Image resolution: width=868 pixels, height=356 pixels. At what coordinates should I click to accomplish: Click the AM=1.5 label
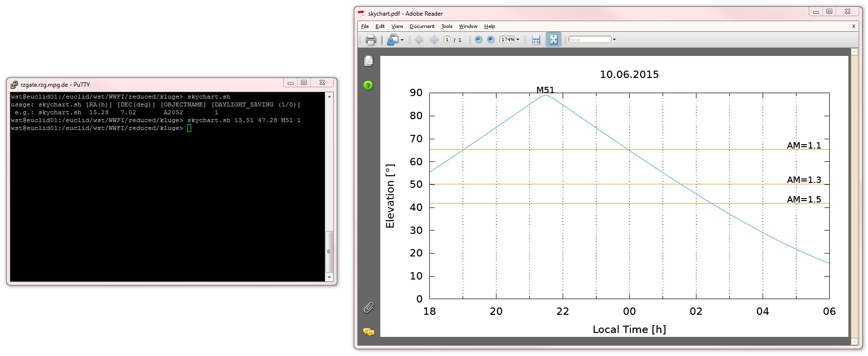(x=804, y=199)
